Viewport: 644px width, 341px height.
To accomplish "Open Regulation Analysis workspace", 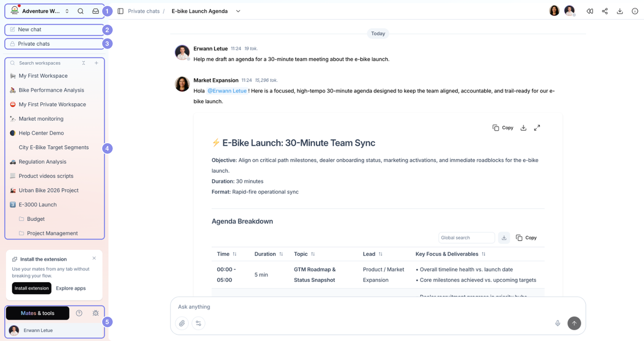I will (54, 162).
